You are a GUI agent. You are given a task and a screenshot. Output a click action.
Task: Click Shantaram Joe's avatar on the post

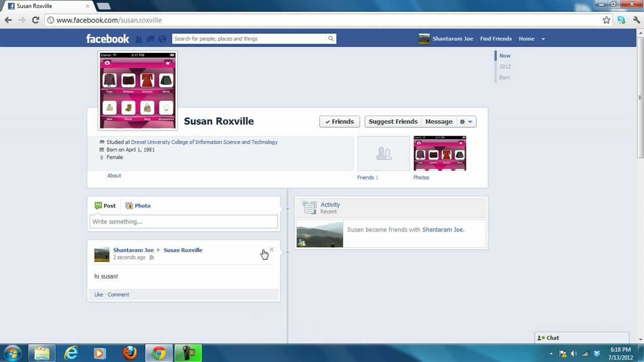[102, 254]
